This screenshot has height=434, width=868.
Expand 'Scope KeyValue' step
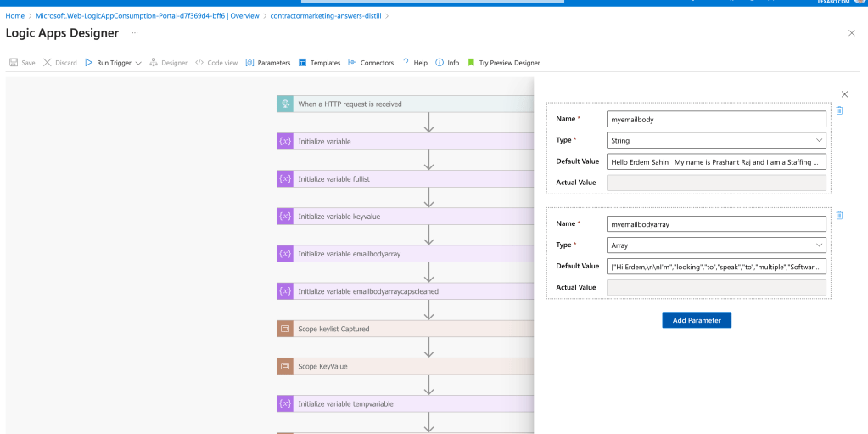(x=406, y=366)
